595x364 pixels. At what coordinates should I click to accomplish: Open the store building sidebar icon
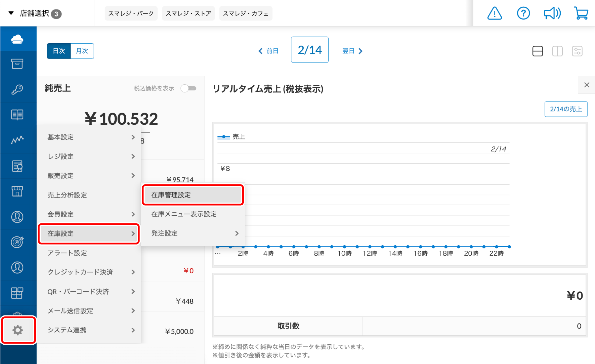17,191
